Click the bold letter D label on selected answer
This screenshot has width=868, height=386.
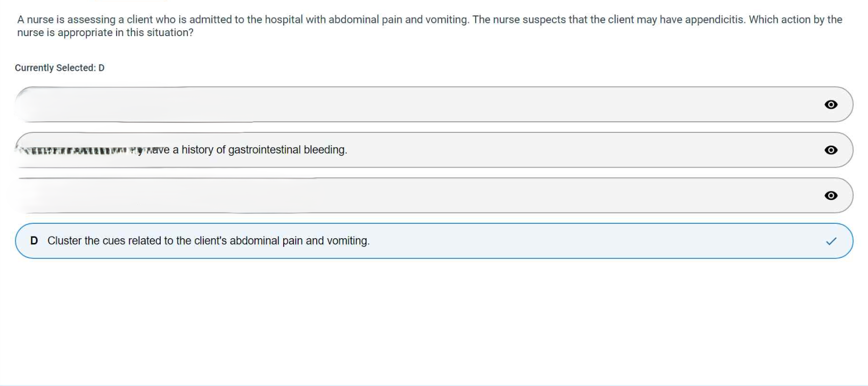tap(35, 241)
